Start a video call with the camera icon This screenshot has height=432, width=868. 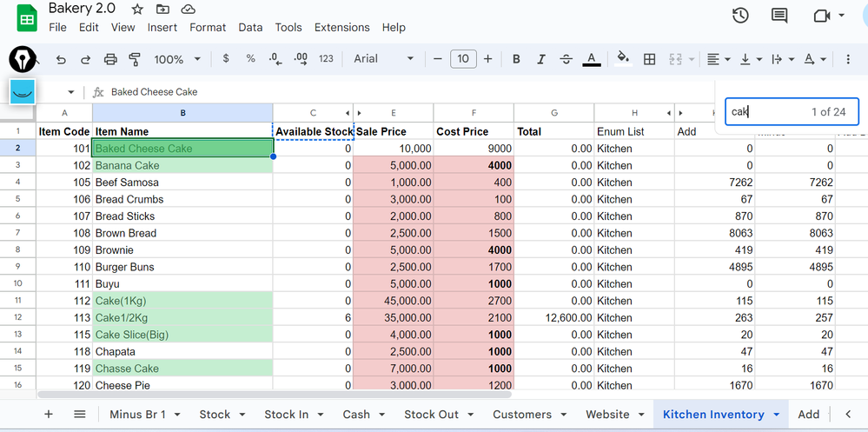pos(821,16)
